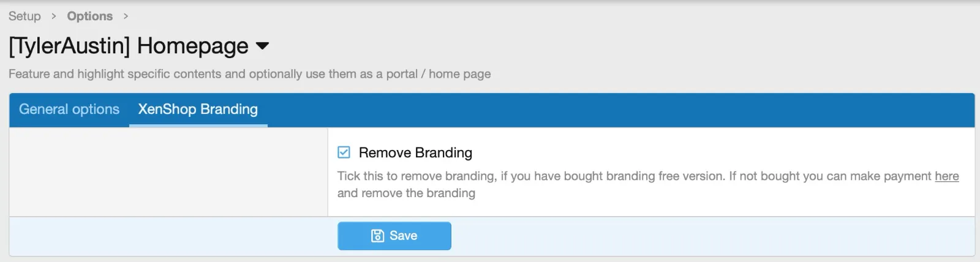Click the "Remove Branding" label text
This screenshot has width=980, height=262.
point(415,152)
